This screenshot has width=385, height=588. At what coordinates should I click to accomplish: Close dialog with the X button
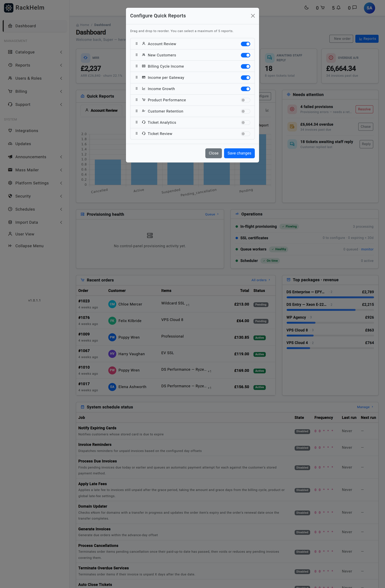coord(253,16)
